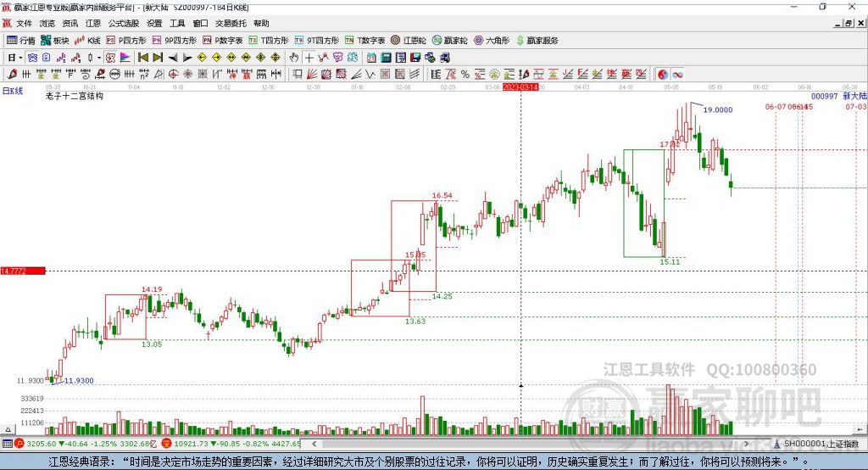This screenshot has width=868, height=470.
Task: Open the calendar icon with 21
Action: 371,57
